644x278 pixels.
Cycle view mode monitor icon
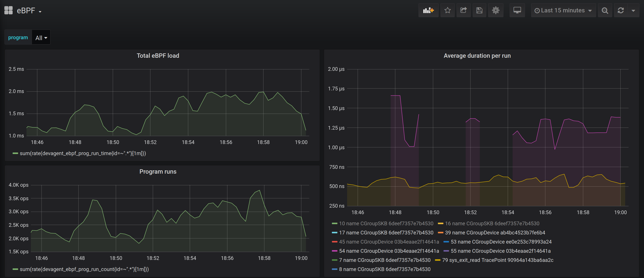(x=517, y=10)
